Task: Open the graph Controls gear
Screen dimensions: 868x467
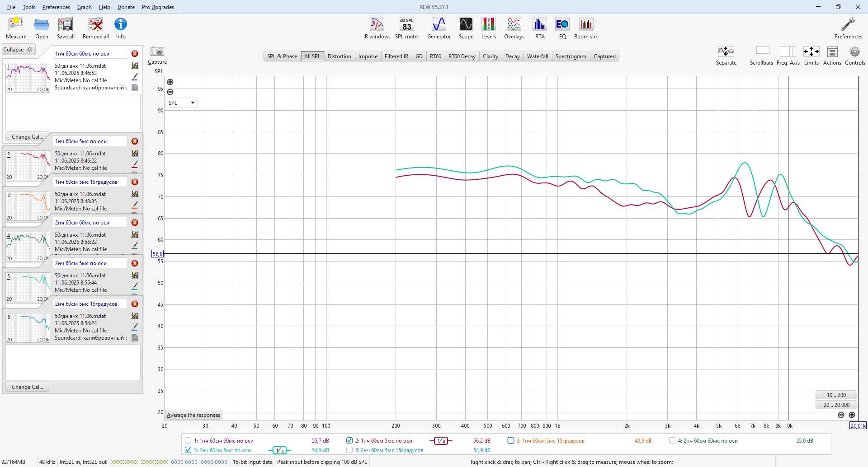Action: (855, 56)
